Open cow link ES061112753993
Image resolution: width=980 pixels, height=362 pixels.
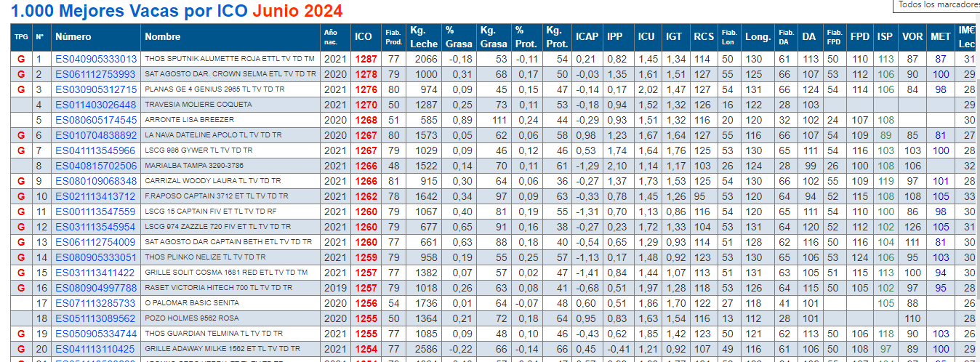tap(96, 74)
